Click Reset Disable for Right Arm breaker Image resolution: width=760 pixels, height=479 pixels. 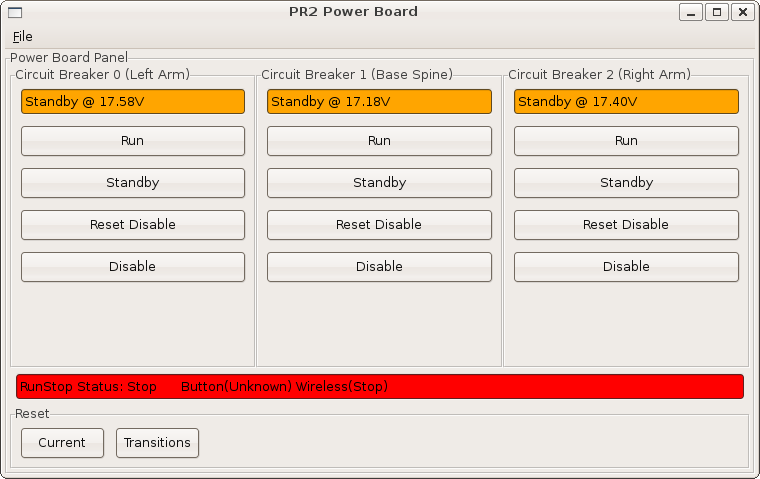pyautogui.click(x=626, y=225)
